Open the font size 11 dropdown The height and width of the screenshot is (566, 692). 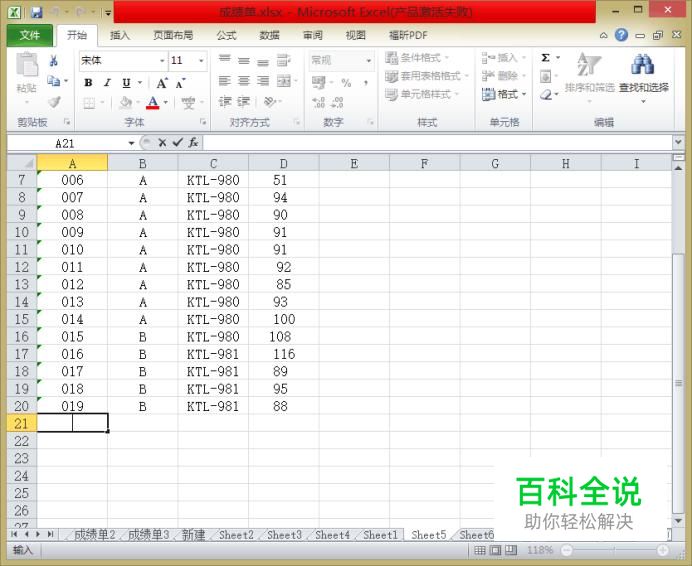pos(201,60)
